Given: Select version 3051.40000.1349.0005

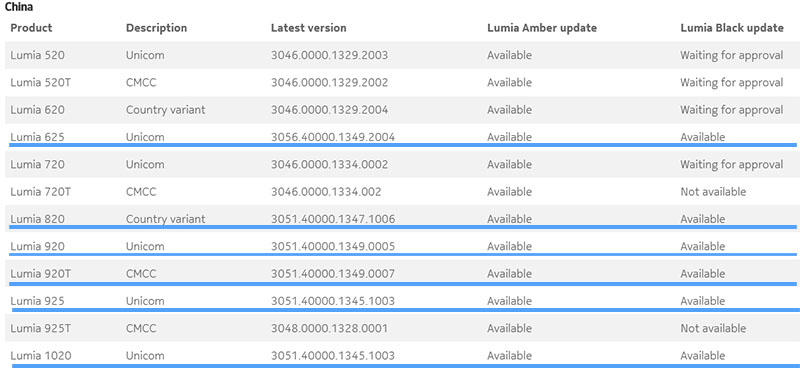Looking at the screenshot, I should (x=333, y=246).
